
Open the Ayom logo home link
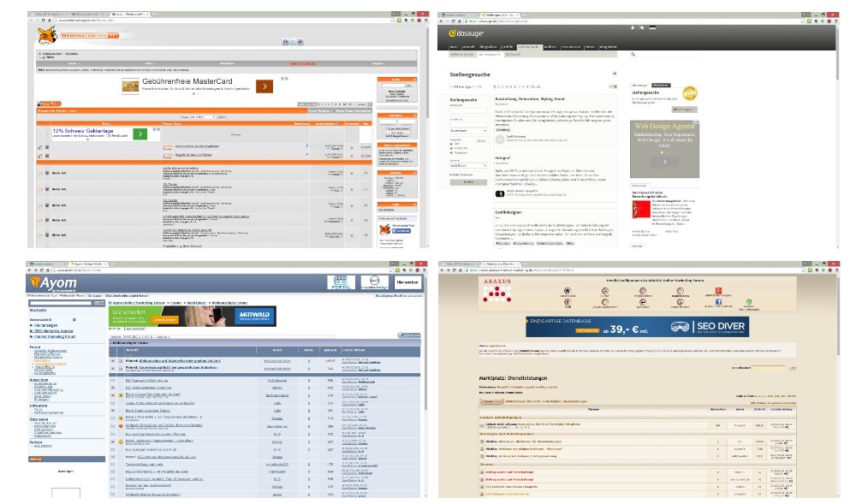50,282
